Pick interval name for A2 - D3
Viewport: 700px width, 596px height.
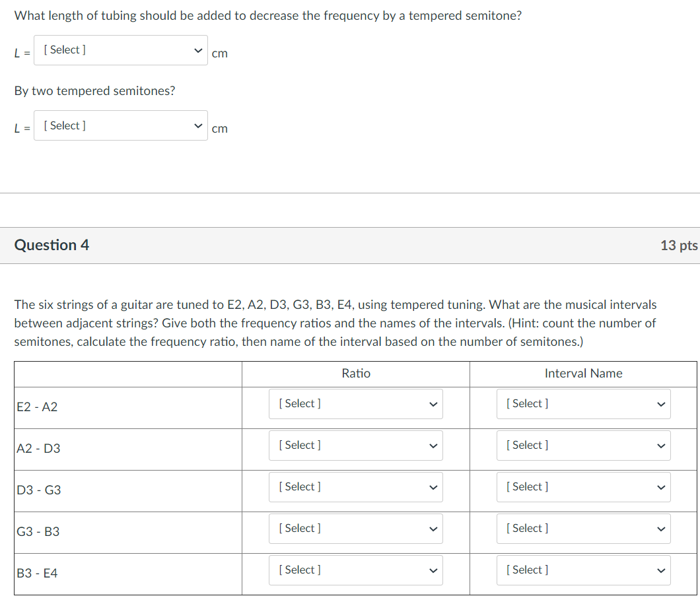(584, 446)
